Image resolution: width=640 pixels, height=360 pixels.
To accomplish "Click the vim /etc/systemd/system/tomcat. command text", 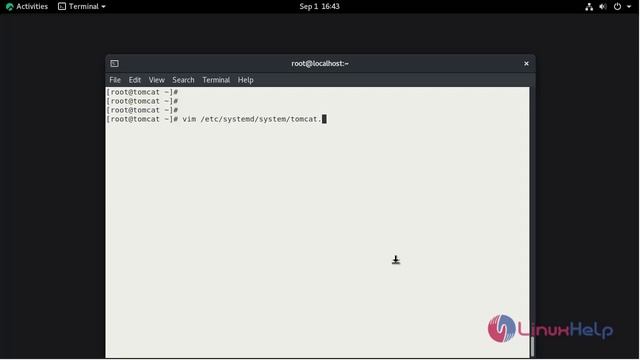I will (252, 119).
